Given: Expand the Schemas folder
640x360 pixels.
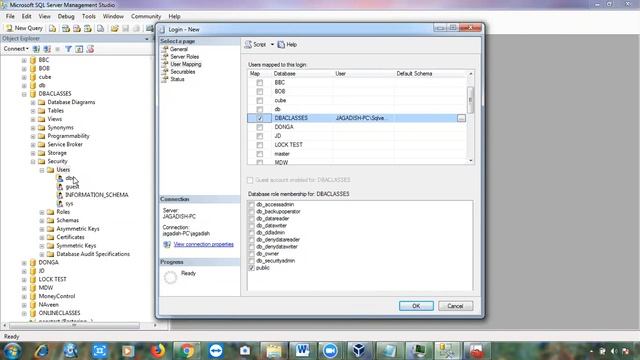Looking at the screenshot, I should coord(42,221).
